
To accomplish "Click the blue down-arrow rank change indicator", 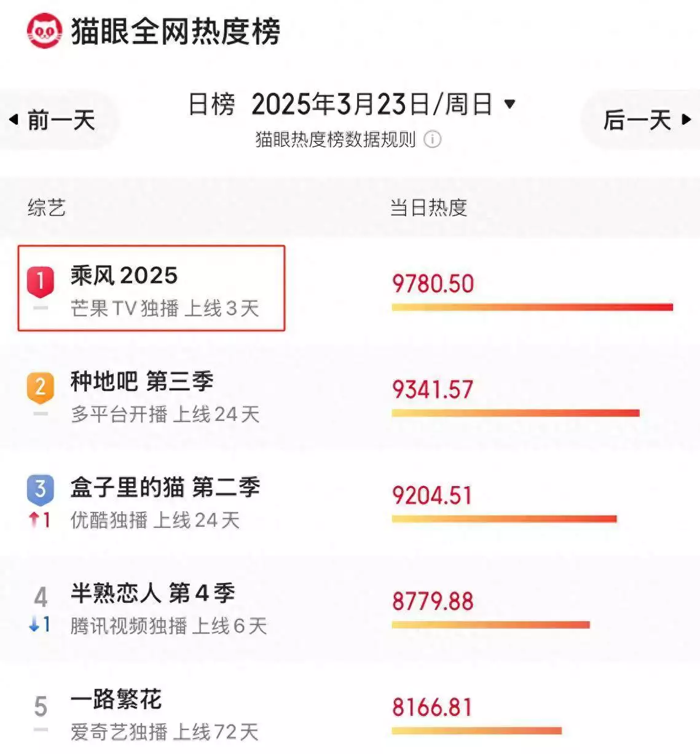I will click(x=39, y=626).
